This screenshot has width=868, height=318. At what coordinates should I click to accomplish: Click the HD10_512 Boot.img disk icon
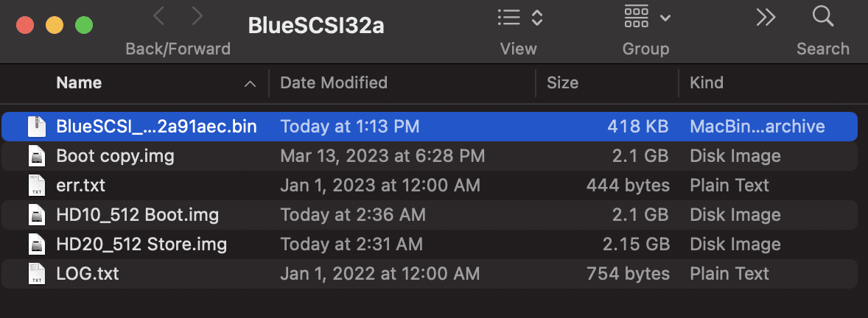point(36,215)
